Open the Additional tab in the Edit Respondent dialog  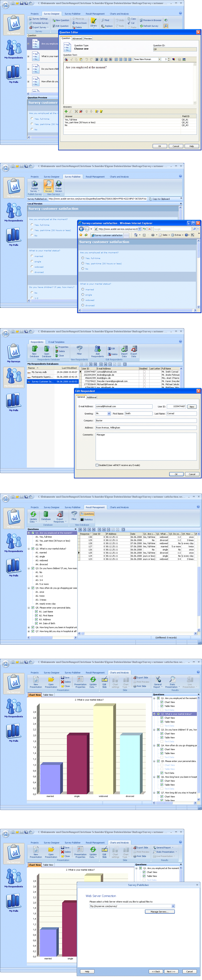point(92,397)
